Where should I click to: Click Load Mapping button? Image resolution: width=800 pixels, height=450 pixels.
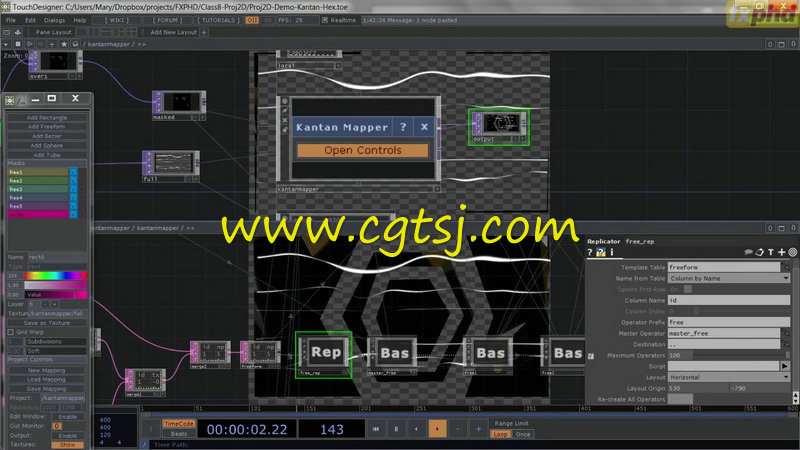pos(47,380)
